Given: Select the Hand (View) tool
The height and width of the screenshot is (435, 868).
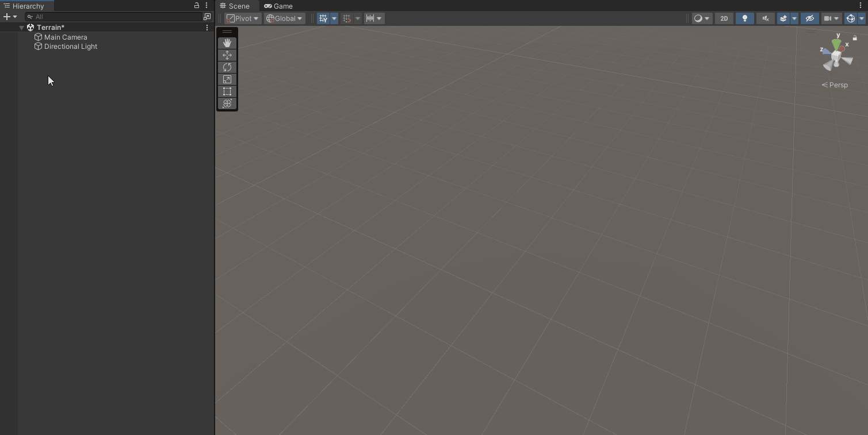Looking at the screenshot, I should [227, 43].
